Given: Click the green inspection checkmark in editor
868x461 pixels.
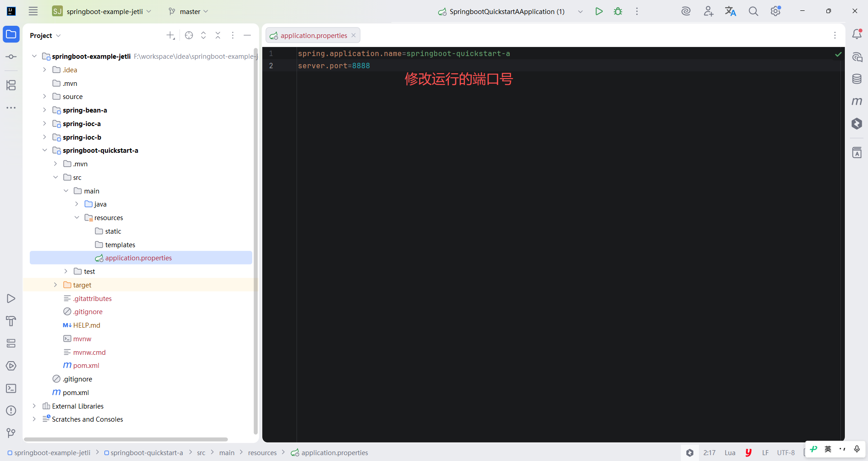Looking at the screenshot, I should (838, 54).
